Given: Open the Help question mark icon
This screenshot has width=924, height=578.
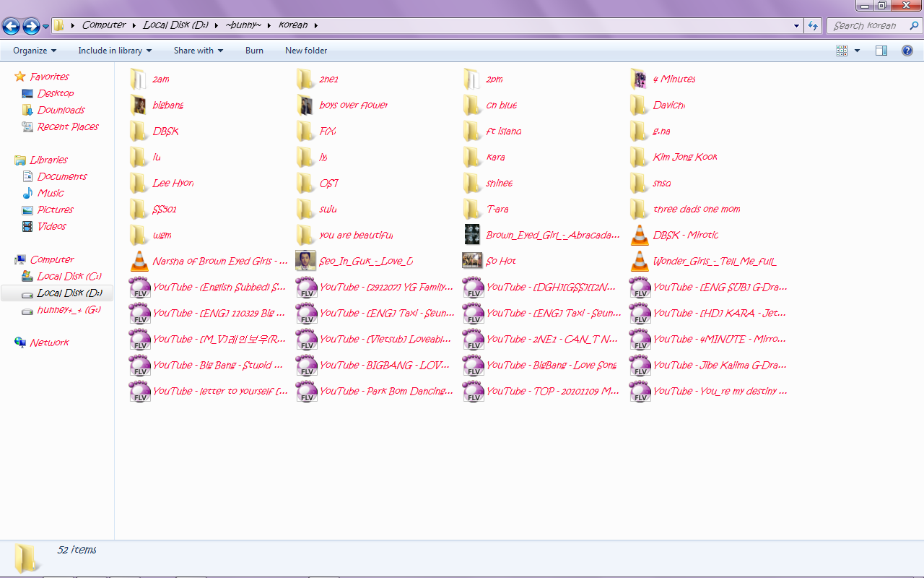Looking at the screenshot, I should coord(907,51).
